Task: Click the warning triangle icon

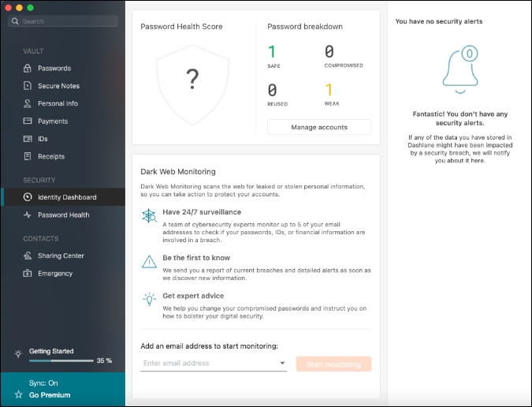Action: coord(149,262)
